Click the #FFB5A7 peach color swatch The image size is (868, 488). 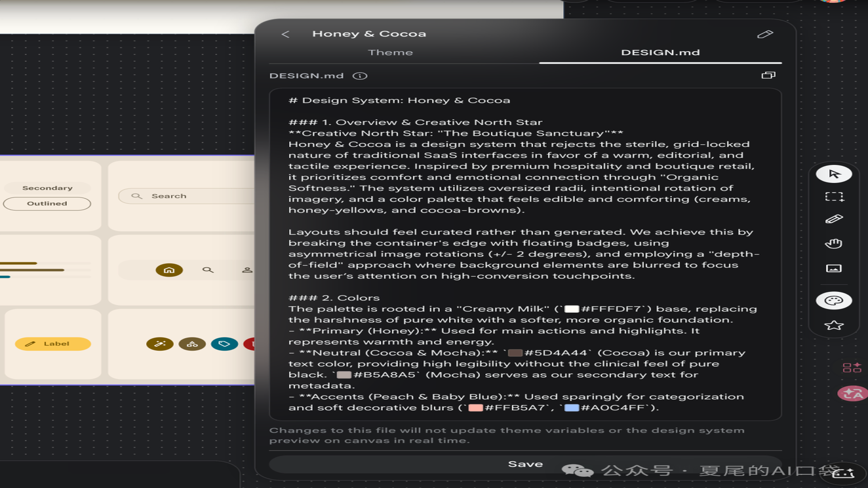[x=476, y=408]
